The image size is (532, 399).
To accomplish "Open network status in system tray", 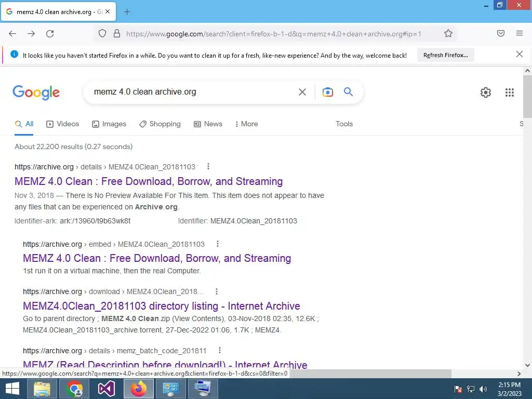I will point(471,389).
